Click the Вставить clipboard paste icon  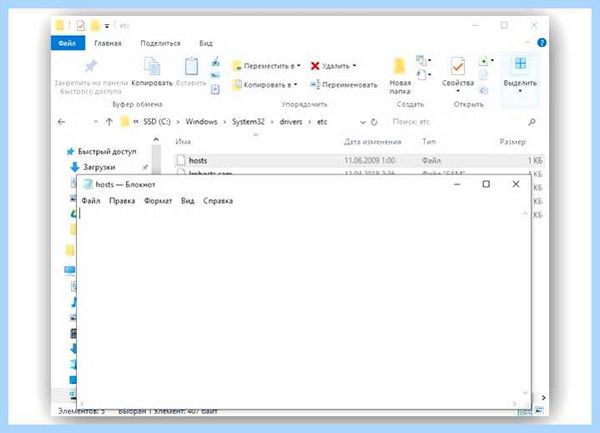click(191, 66)
